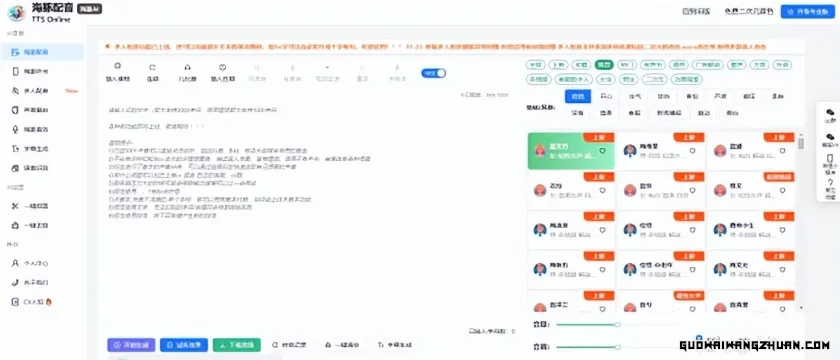This screenshot has height=360, width=840.
Task: Toggle the heart on the top-middle voice card
Action: (x=692, y=151)
